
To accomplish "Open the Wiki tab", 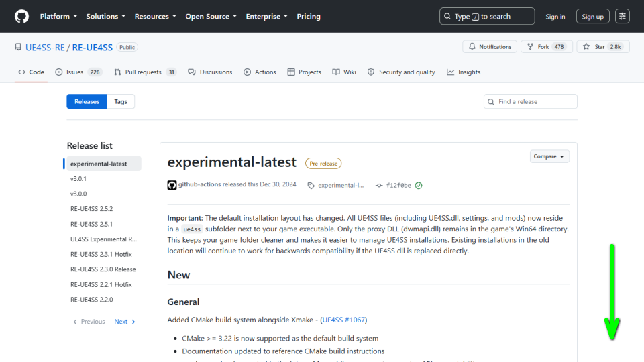I will pyautogui.click(x=344, y=72).
